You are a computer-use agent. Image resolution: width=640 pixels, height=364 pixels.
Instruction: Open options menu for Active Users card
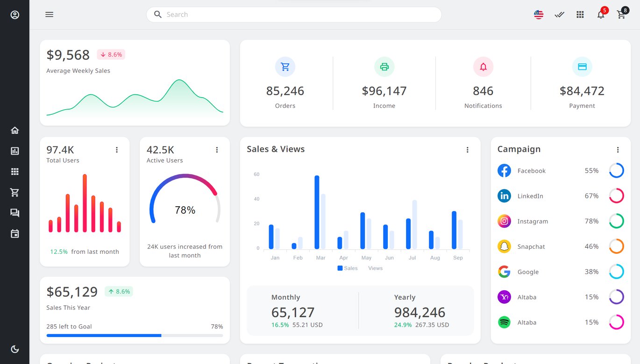[x=217, y=150]
